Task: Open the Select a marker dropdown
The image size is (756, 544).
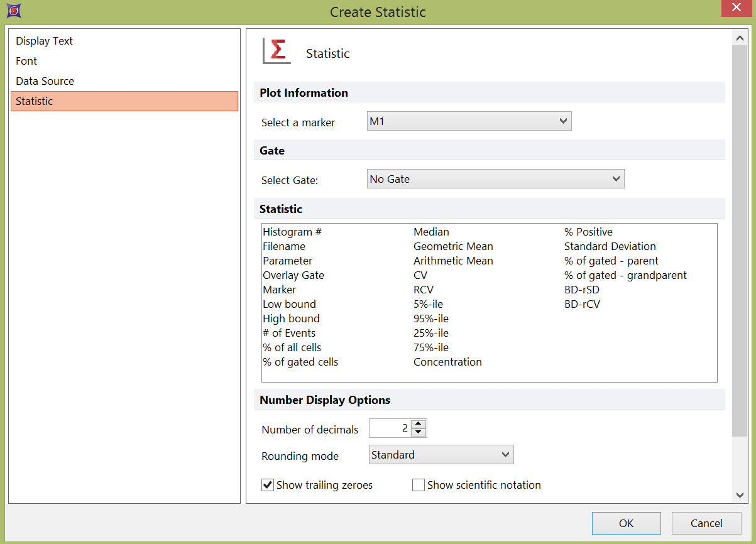Action: (x=469, y=121)
